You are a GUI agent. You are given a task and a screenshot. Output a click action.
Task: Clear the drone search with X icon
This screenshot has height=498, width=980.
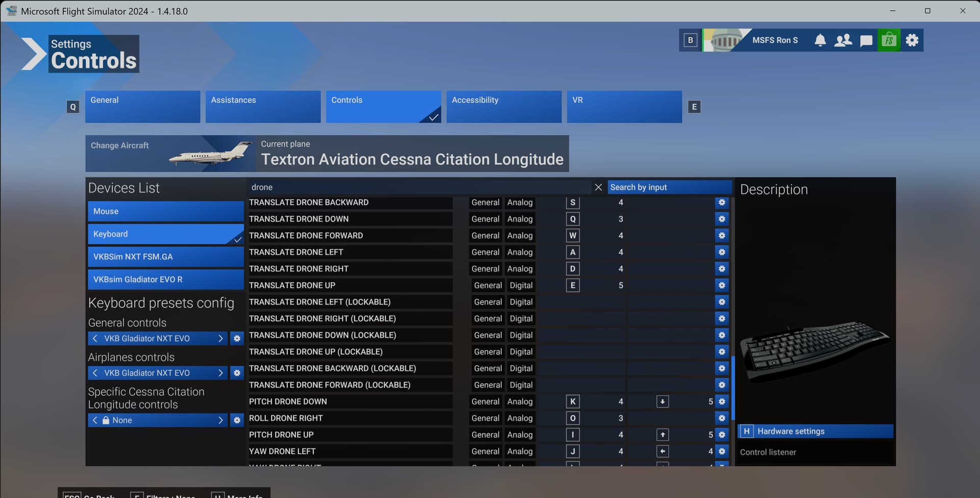pos(598,187)
